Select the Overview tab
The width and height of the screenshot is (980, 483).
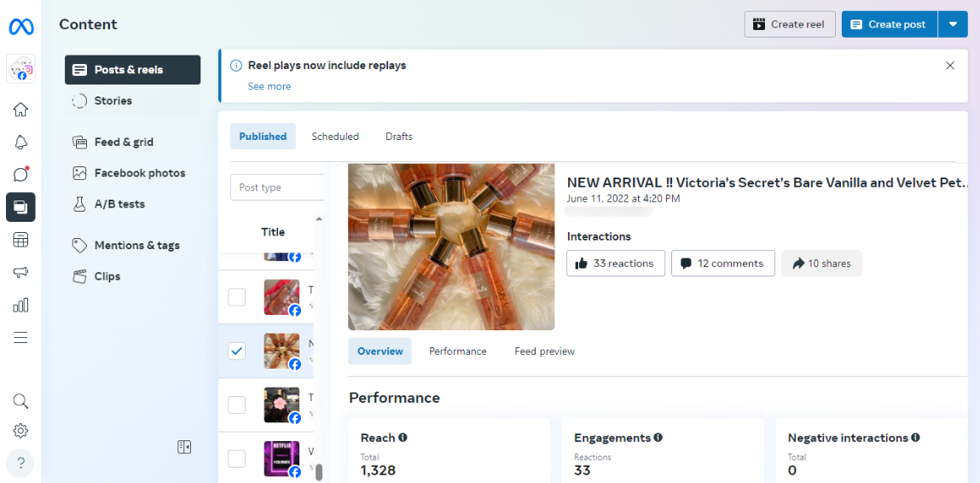(380, 351)
